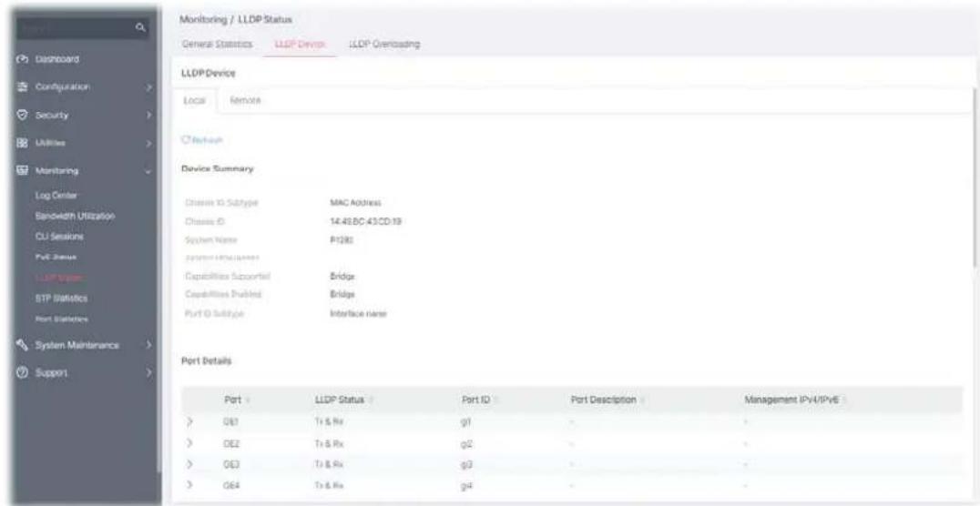Open Port Statistics page
Image resolution: width=980 pixels, height=506 pixels.
pos(61,319)
